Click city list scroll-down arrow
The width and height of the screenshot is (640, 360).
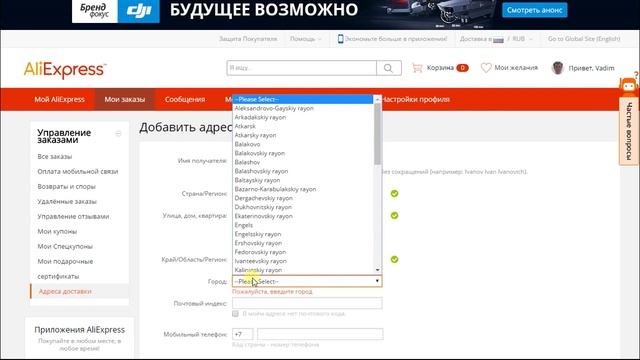click(377, 270)
